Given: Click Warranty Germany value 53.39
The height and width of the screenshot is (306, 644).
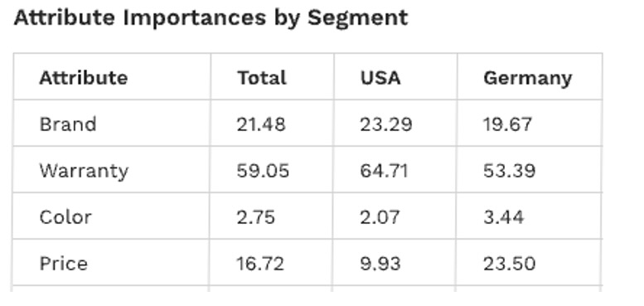Looking at the screenshot, I should pos(509,171).
